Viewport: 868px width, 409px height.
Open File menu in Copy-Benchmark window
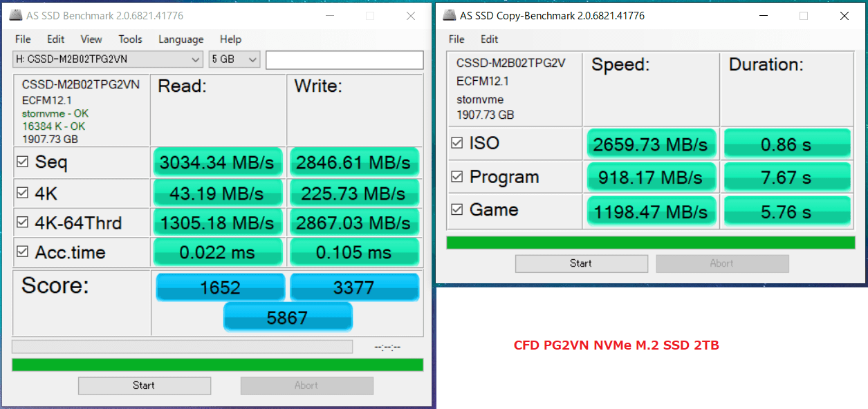[456, 39]
